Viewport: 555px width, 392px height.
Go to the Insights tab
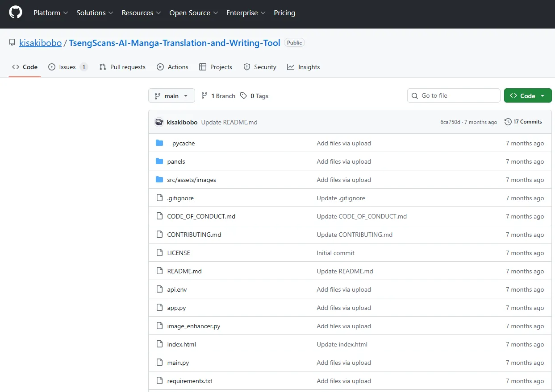coord(304,67)
